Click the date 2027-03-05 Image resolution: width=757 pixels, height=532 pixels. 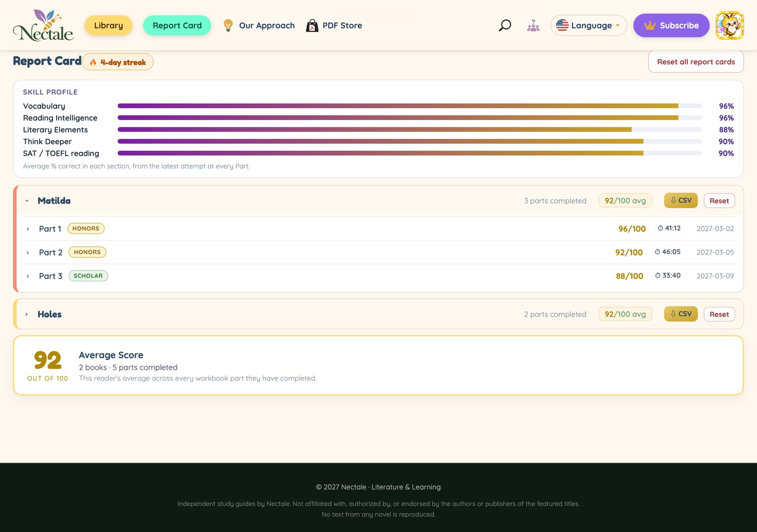[715, 253]
